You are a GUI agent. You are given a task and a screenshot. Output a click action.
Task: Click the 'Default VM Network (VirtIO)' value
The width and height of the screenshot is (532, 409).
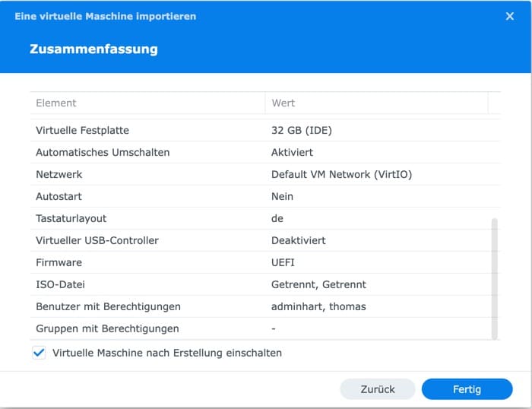point(341,175)
